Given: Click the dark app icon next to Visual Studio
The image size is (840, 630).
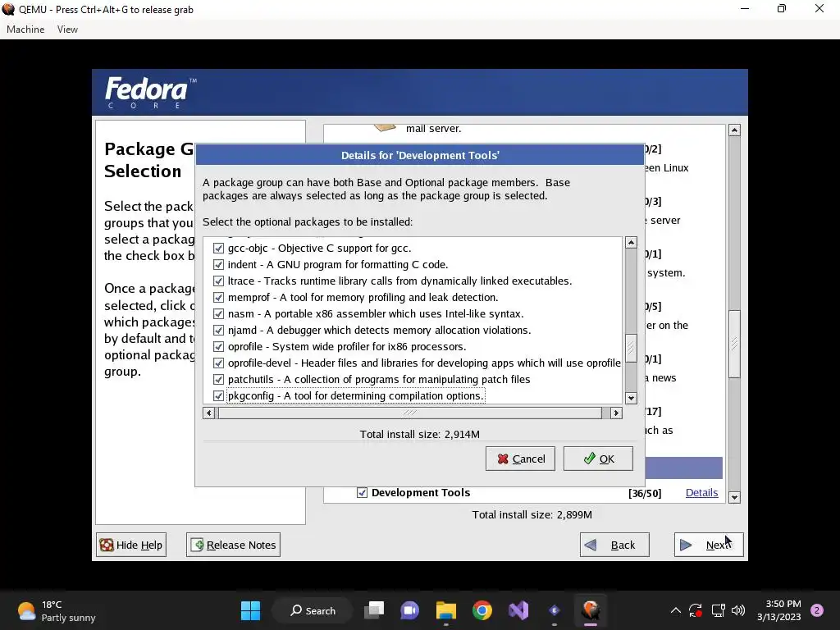Looking at the screenshot, I should [x=555, y=610].
